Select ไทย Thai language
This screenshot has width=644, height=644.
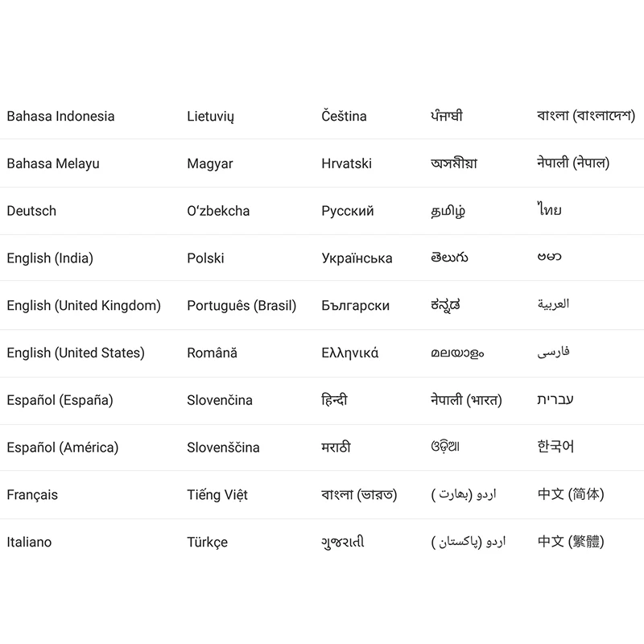[549, 209]
